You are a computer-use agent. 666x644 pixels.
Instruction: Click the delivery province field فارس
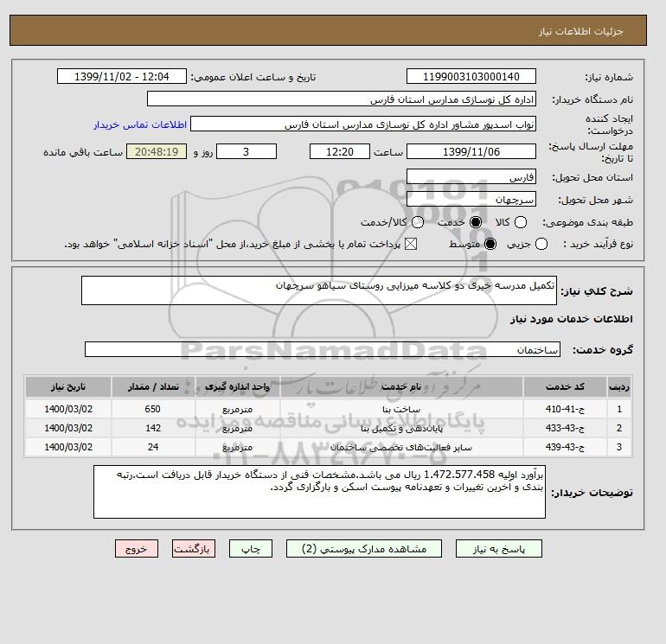[471, 177]
